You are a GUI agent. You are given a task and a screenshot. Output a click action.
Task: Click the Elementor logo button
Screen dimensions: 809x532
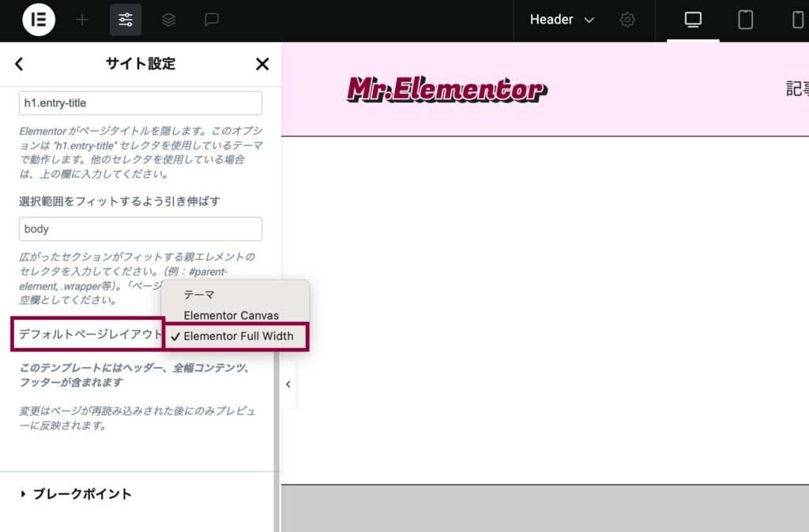click(x=39, y=20)
